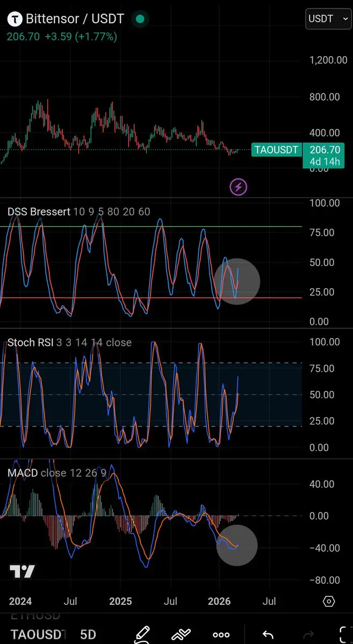This screenshot has width=353, height=644.
Task: Click the 2026 label on time axis
Action: [219, 602]
